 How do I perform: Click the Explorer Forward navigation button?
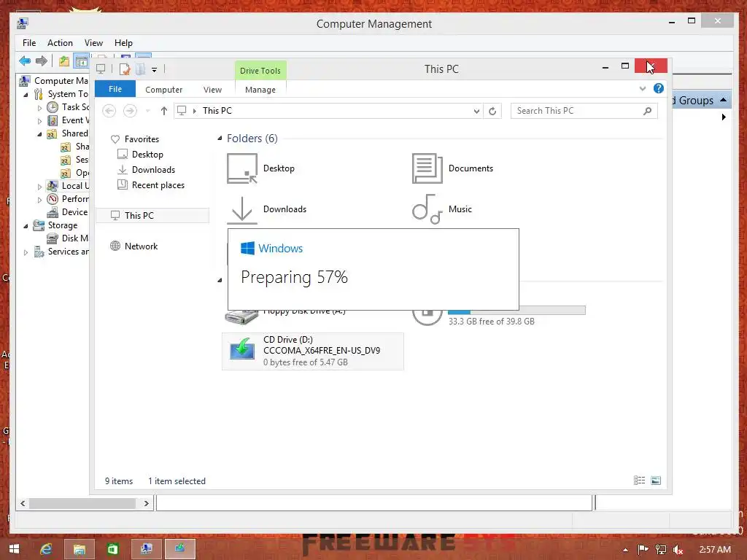130,111
